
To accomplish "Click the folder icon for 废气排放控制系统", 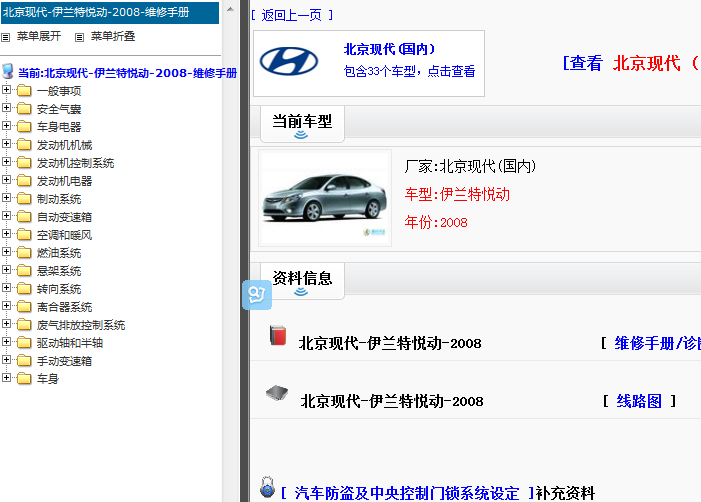I will pos(24,325).
